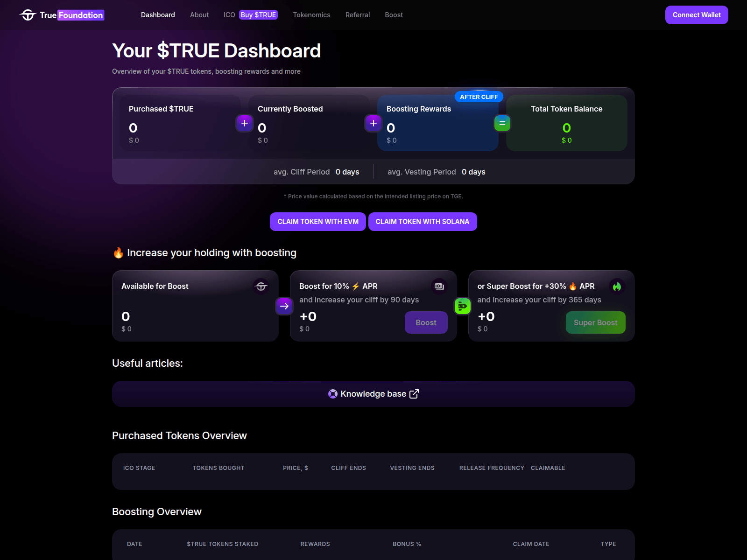The height and width of the screenshot is (560, 747).
Task: Open the About nav item
Action: pos(199,15)
